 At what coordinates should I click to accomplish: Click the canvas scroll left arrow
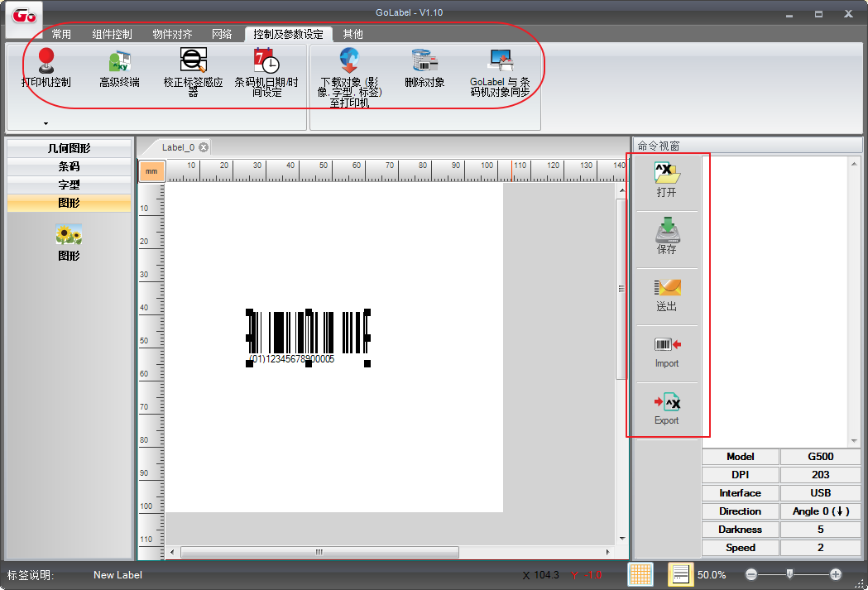(x=172, y=552)
